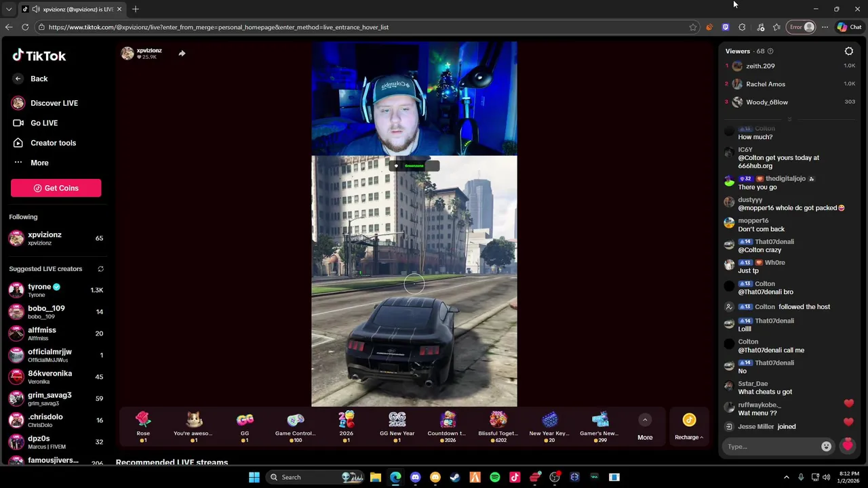Open xpvizionz in Following list
This screenshot has width=868, height=488.
click(x=56, y=239)
